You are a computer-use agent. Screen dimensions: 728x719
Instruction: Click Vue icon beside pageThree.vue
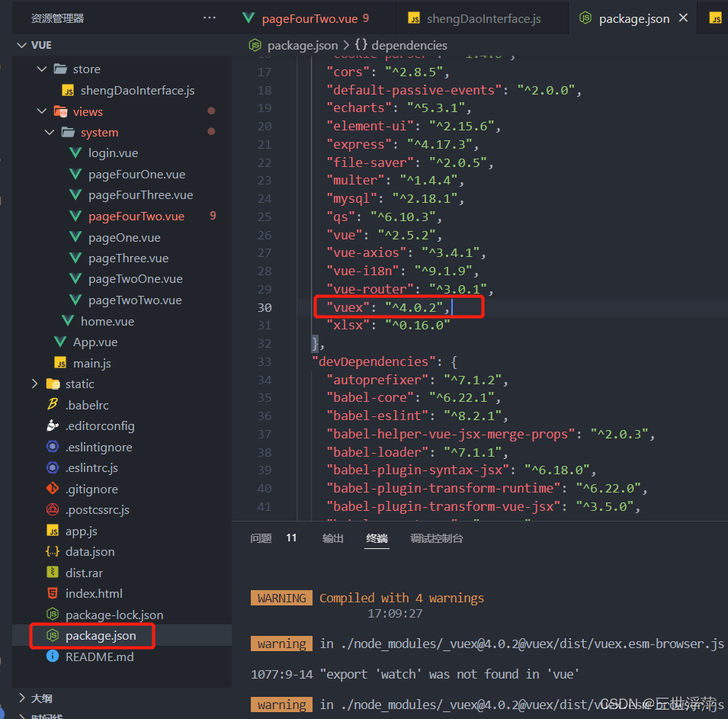[x=75, y=258]
